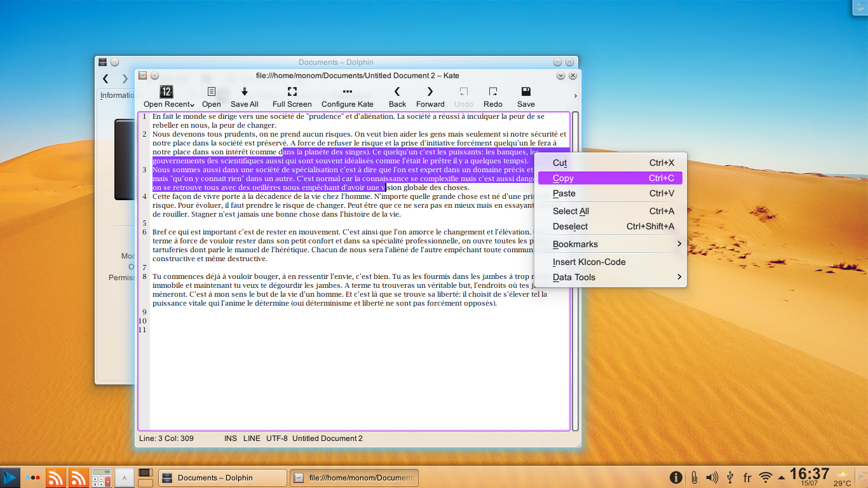
Task: Open the second RSS feed icon in panel
Action: point(79,477)
